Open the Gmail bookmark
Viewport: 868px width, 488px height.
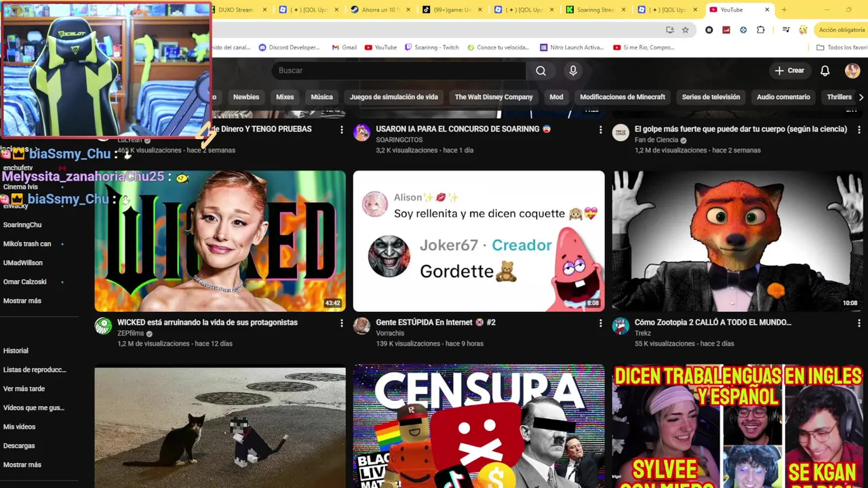[344, 47]
